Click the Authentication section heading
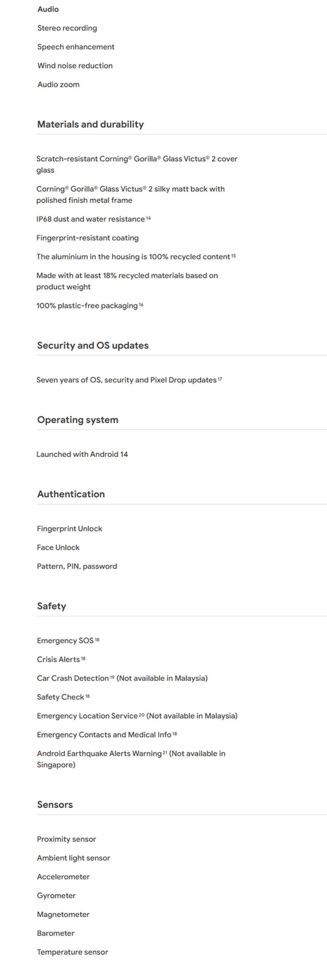The image size is (327, 980). (x=71, y=494)
